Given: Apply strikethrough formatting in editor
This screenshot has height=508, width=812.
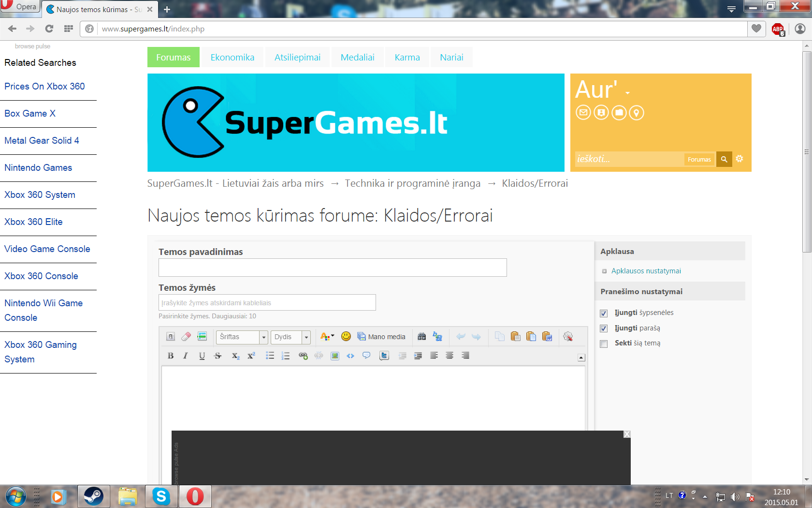Looking at the screenshot, I should (217, 356).
